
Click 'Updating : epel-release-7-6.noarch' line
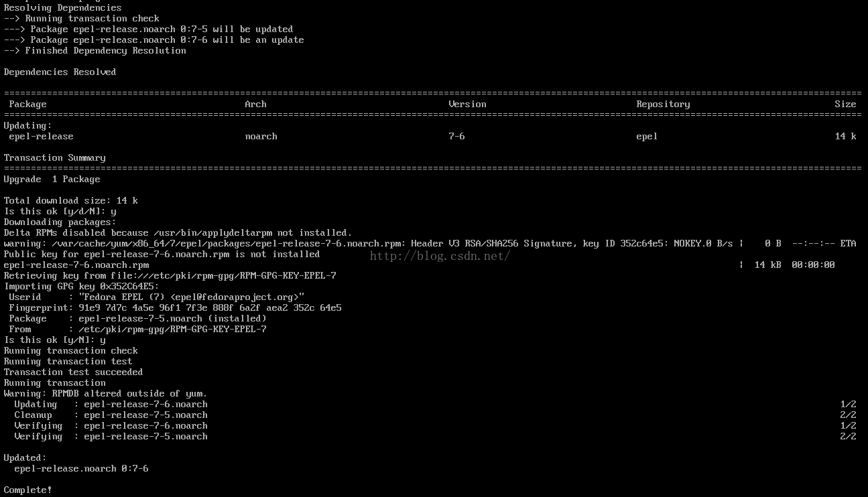(111, 405)
